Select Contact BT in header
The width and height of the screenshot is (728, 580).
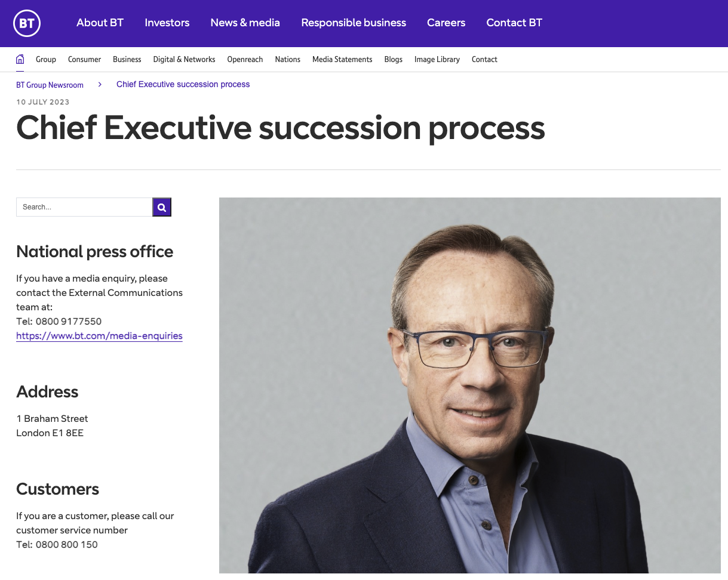pyautogui.click(x=514, y=23)
